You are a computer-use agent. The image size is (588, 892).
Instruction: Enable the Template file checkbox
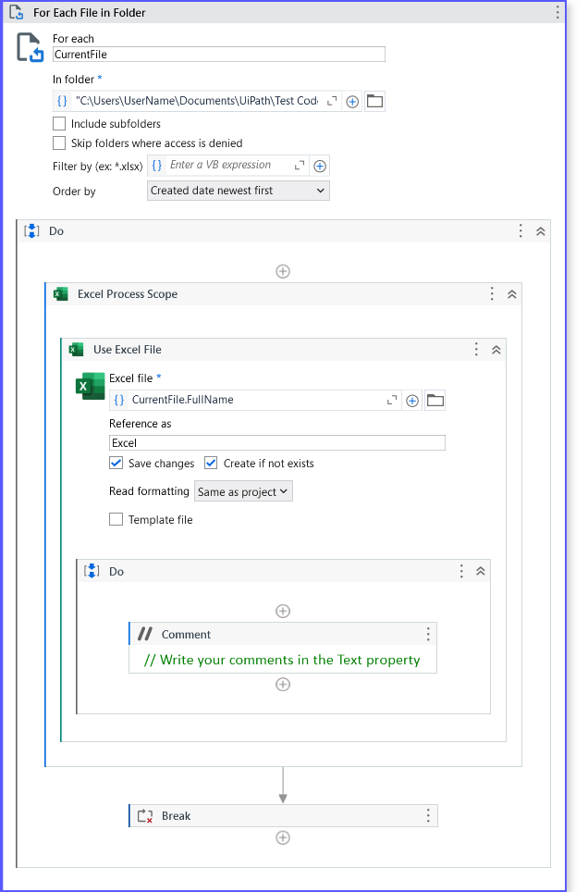[x=116, y=519]
